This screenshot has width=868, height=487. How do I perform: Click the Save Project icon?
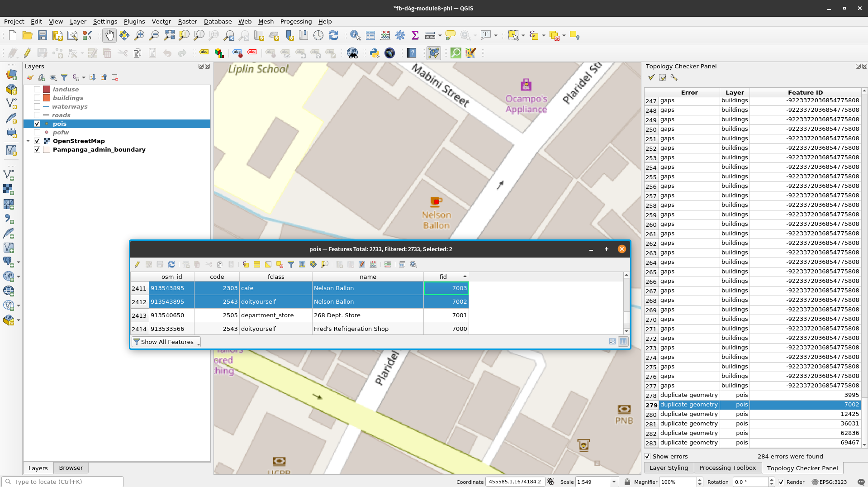pos(43,35)
